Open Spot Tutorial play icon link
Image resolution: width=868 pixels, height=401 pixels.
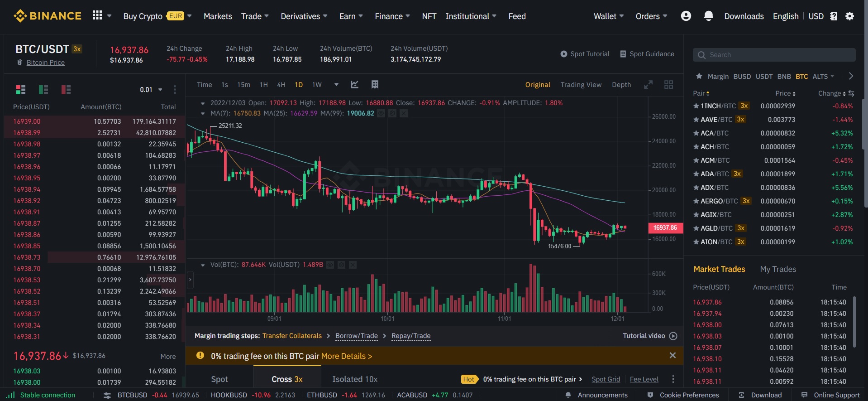click(585, 54)
